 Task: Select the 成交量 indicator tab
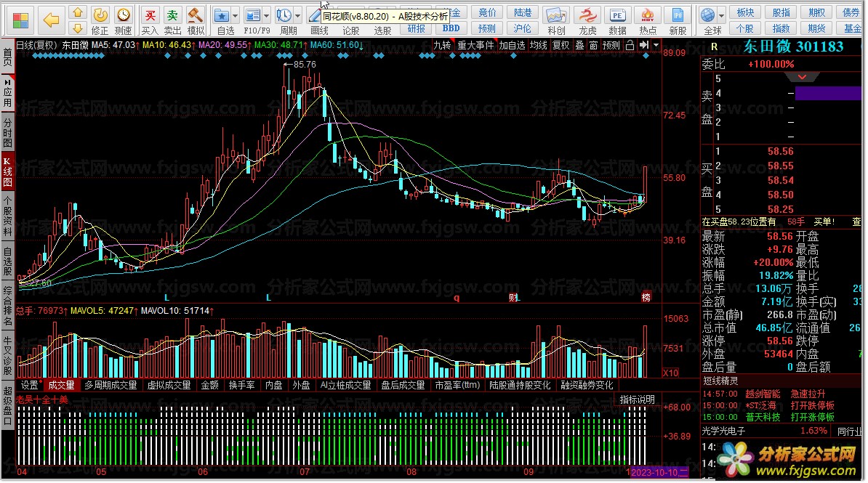pyautogui.click(x=61, y=385)
